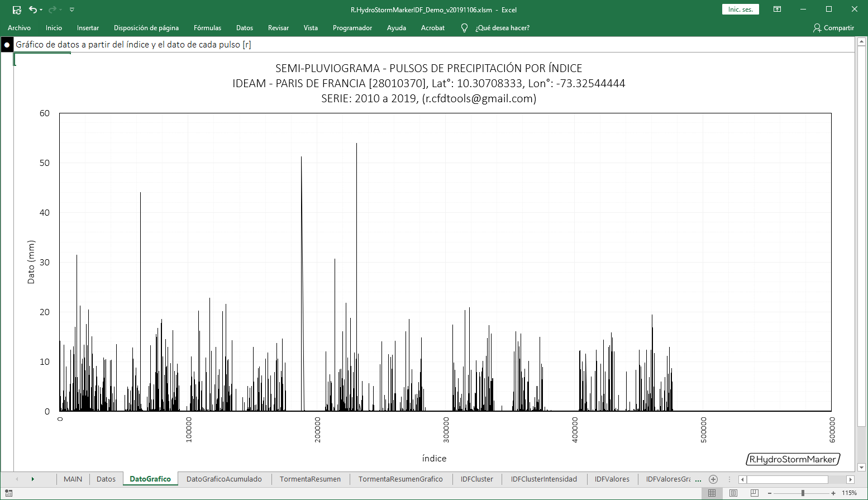Open the Insertar tab
This screenshot has height=500, width=868.
88,28
